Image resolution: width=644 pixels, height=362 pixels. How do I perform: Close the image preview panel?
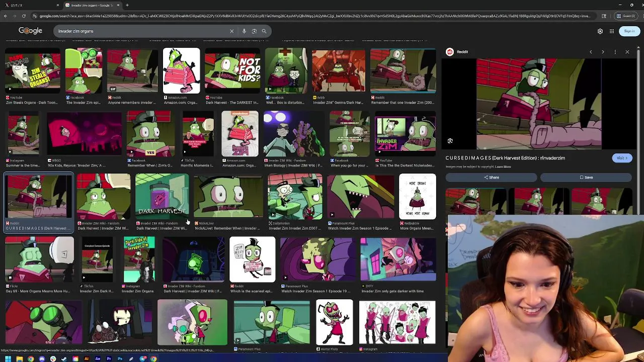627,52
